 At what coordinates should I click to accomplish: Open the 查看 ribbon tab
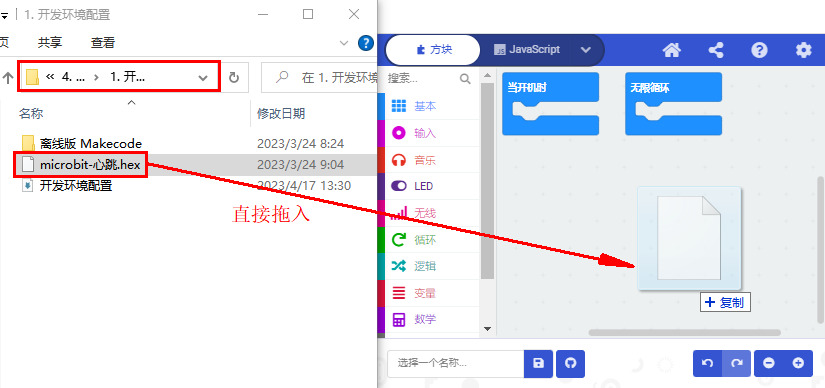(103, 43)
